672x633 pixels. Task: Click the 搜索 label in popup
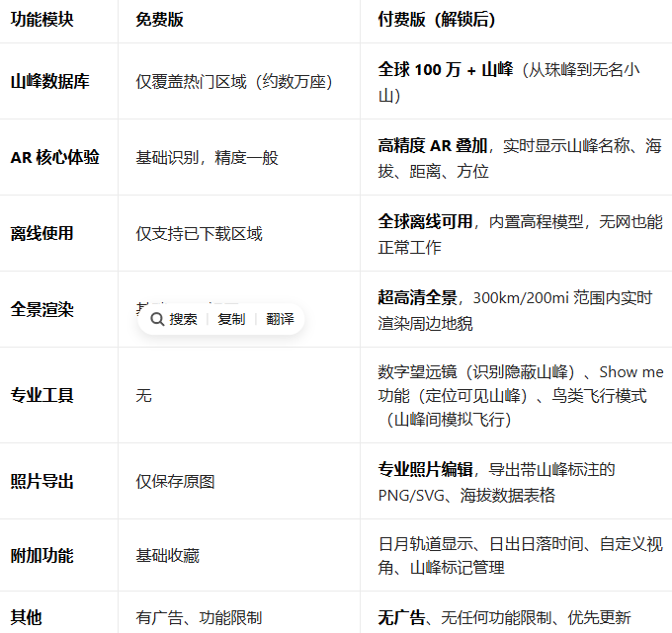tap(183, 319)
